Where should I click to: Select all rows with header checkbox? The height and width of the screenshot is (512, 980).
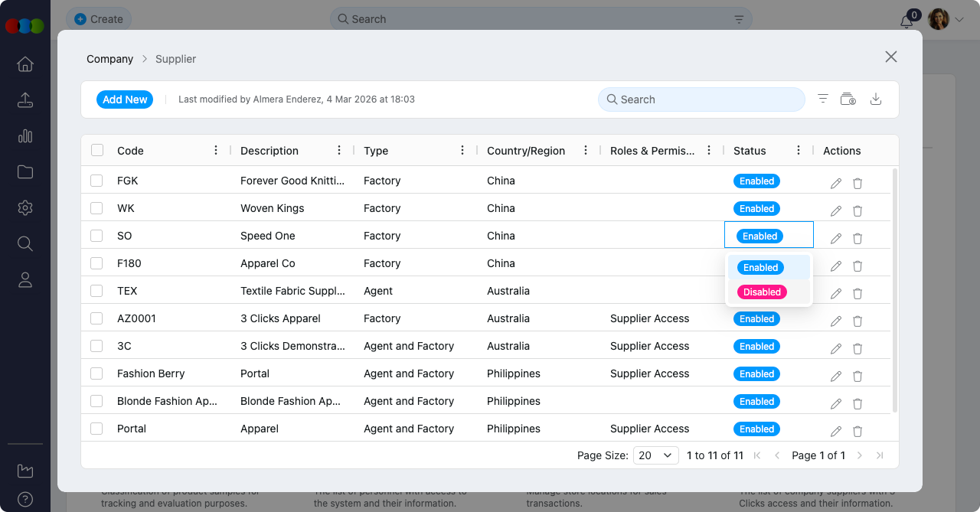(x=97, y=150)
